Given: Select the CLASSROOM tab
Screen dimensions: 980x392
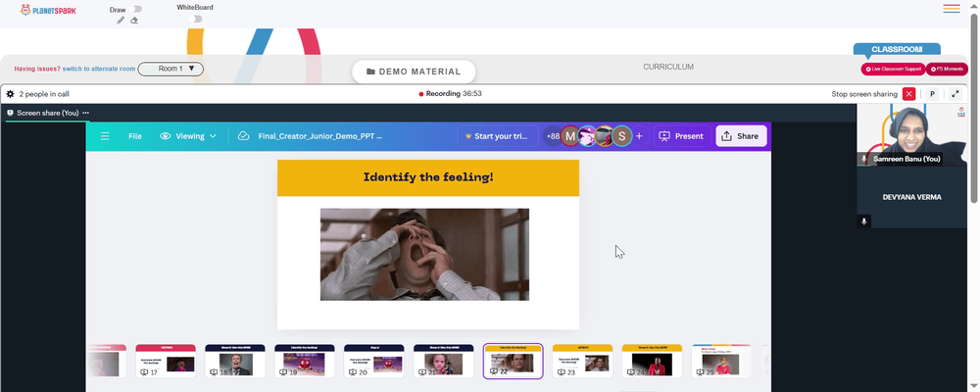Looking at the screenshot, I should 897,49.
